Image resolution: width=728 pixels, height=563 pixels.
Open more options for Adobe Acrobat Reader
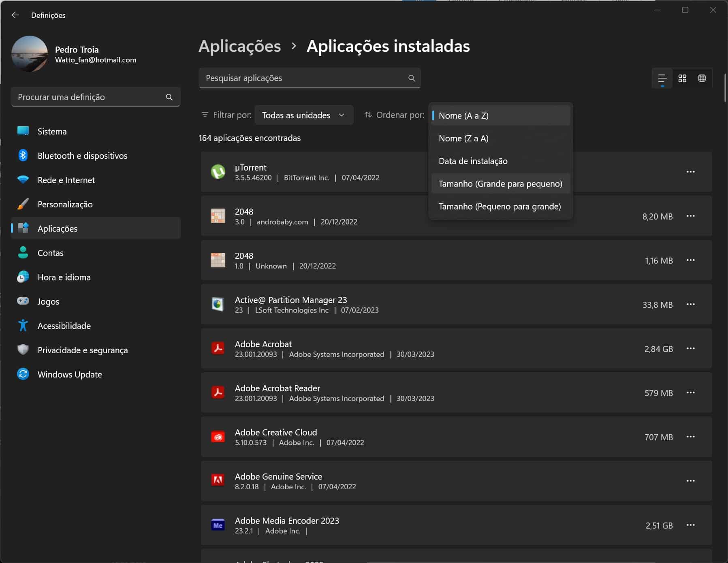click(691, 392)
